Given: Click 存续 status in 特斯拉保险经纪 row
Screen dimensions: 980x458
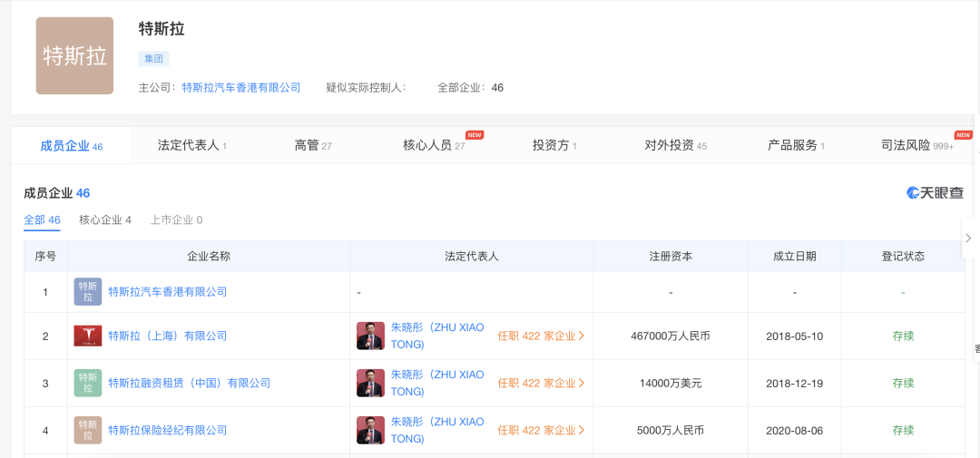Looking at the screenshot, I should [x=903, y=430].
